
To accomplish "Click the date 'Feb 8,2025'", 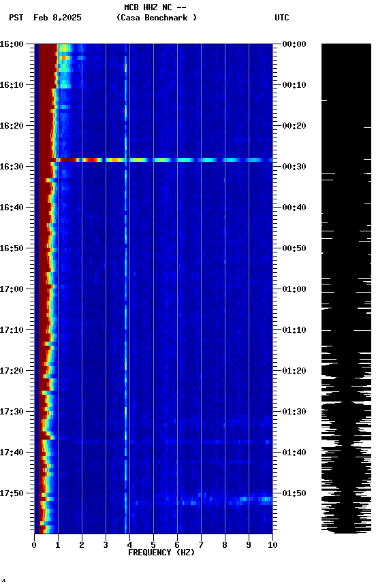I will 57,18.
